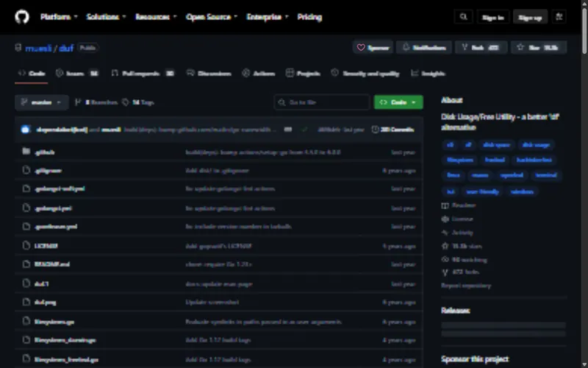Open the filesystems.go file
The image size is (588, 368).
54,322
